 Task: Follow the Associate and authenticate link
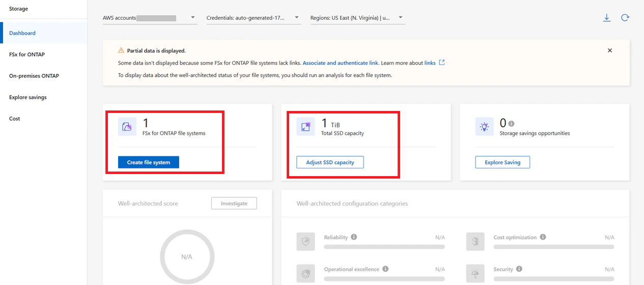tap(340, 63)
